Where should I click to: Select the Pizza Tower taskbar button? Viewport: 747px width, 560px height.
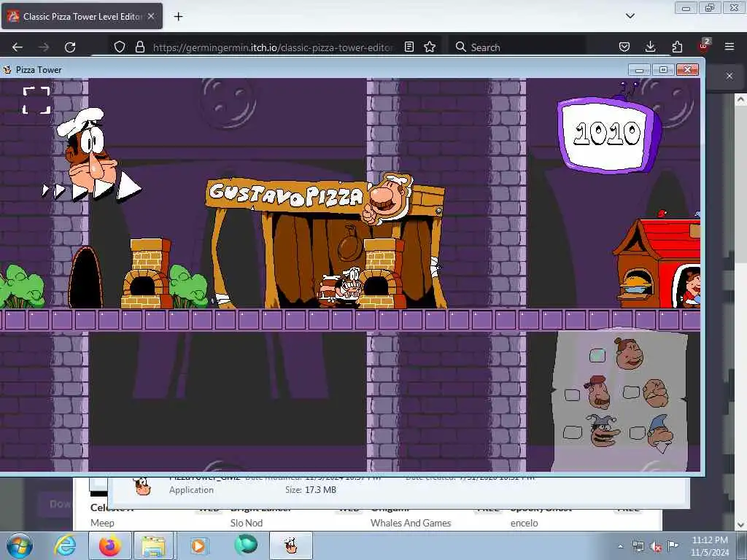[x=291, y=545]
